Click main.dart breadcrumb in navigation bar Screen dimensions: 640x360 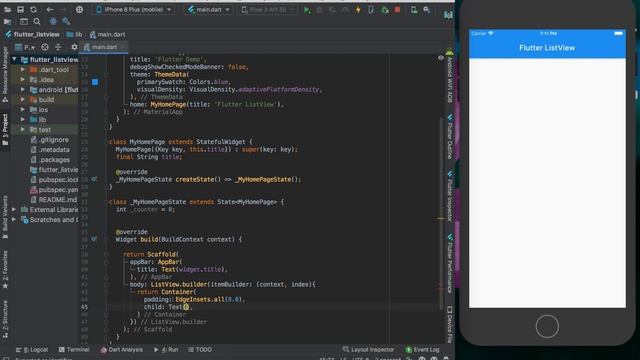pyautogui.click(x=107, y=35)
